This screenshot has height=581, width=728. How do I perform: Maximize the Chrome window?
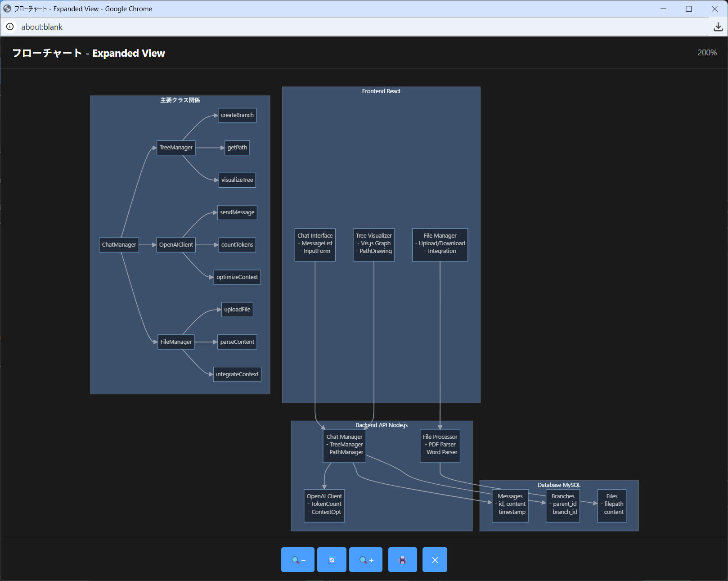pos(688,9)
